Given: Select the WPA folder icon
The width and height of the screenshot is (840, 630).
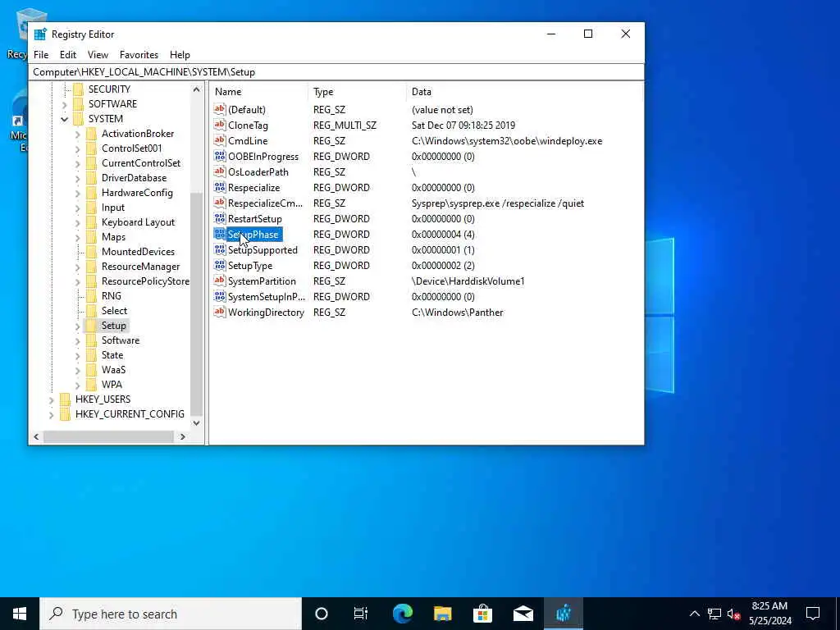Looking at the screenshot, I should pos(92,385).
